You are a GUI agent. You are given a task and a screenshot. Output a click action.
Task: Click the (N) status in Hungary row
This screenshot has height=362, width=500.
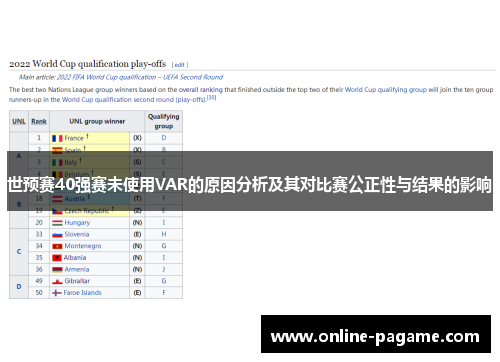coord(137,223)
